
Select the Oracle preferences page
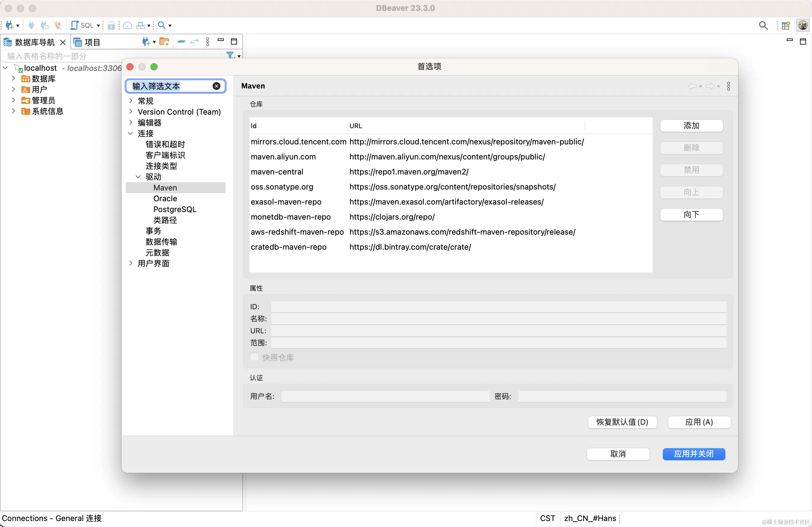165,198
